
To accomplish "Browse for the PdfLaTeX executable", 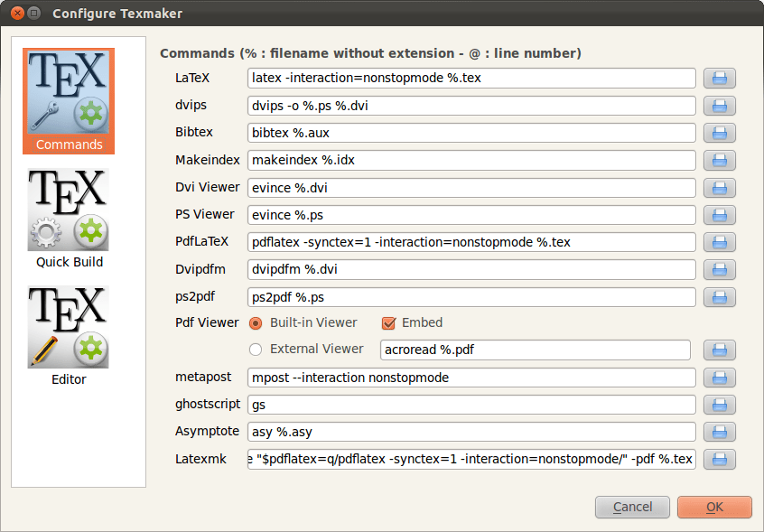I will [x=720, y=242].
